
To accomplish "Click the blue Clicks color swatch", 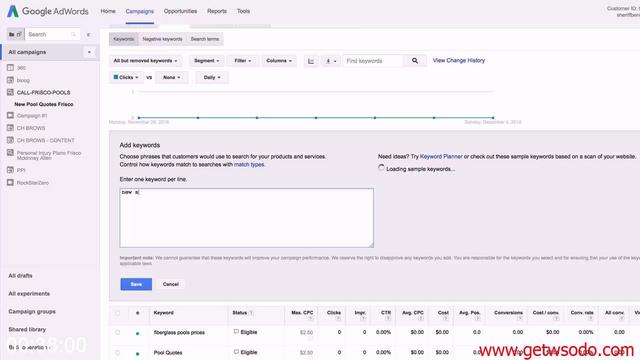I will click(116, 77).
